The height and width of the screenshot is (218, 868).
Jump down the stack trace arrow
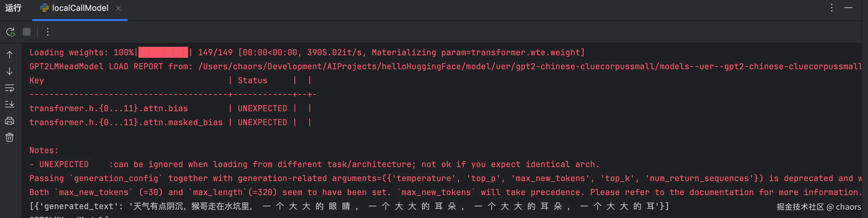pos(10,71)
